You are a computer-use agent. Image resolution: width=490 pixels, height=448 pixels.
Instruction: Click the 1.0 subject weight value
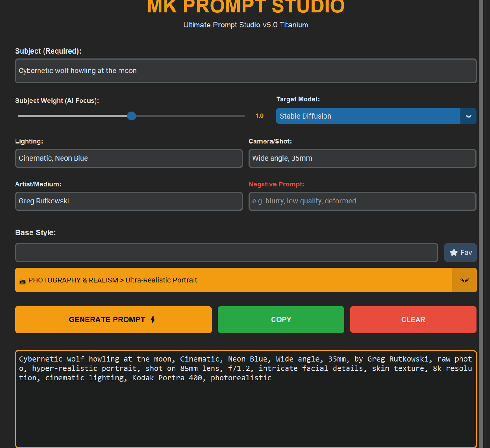(x=259, y=116)
